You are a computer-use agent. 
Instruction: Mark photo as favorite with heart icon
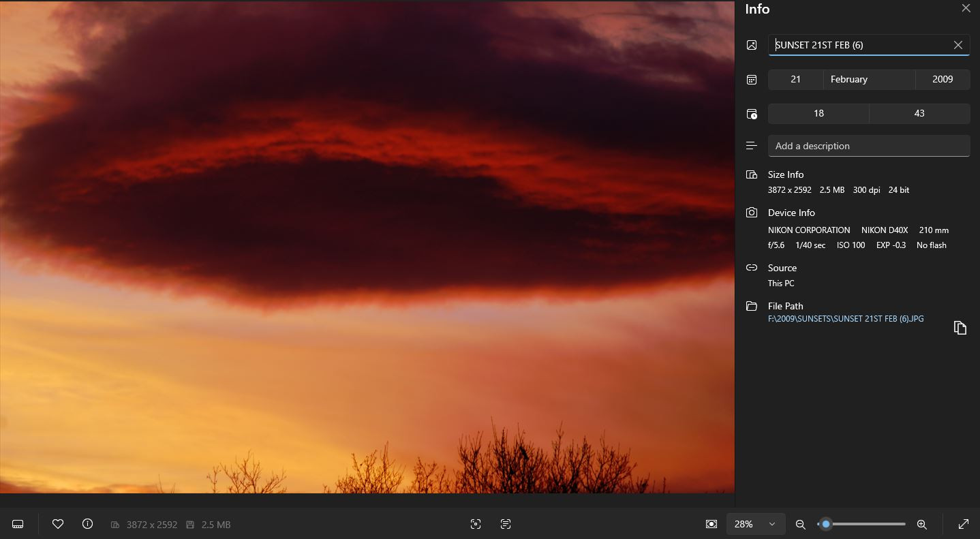58,524
